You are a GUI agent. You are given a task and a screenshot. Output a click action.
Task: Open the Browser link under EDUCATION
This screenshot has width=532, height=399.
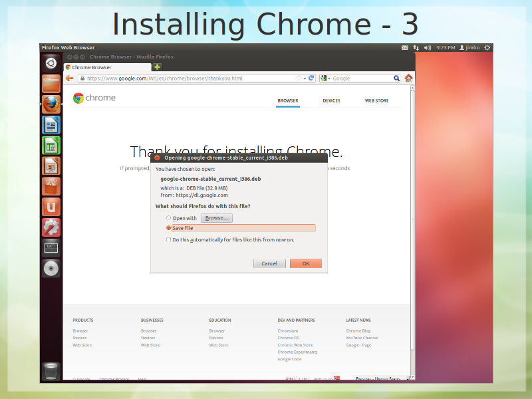[x=217, y=331]
